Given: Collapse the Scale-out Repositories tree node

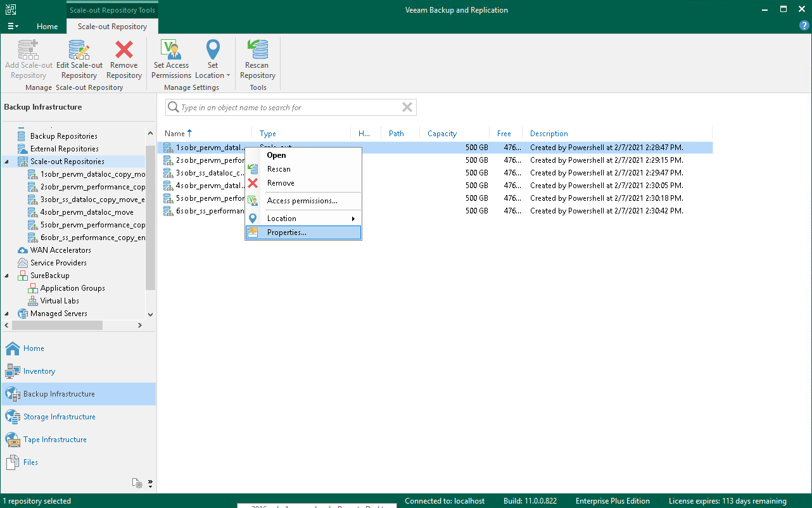Looking at the screenshot, I should 7,162.
